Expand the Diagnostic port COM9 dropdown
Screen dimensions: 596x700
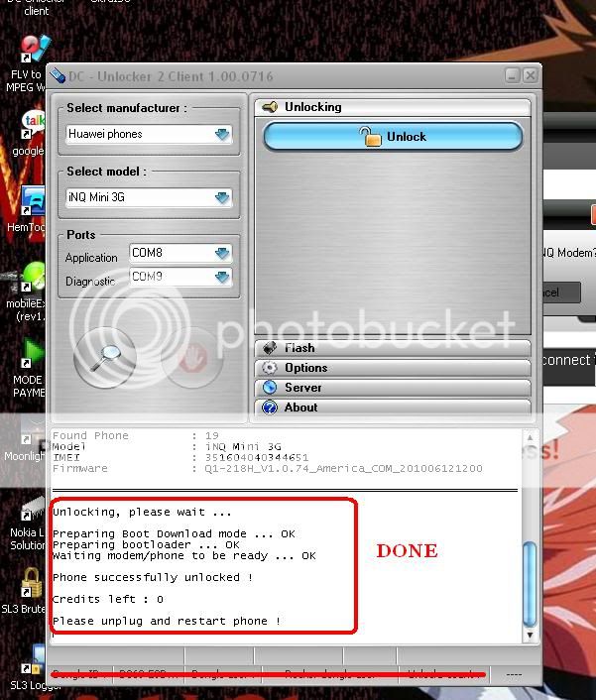[x=180, y=277]
